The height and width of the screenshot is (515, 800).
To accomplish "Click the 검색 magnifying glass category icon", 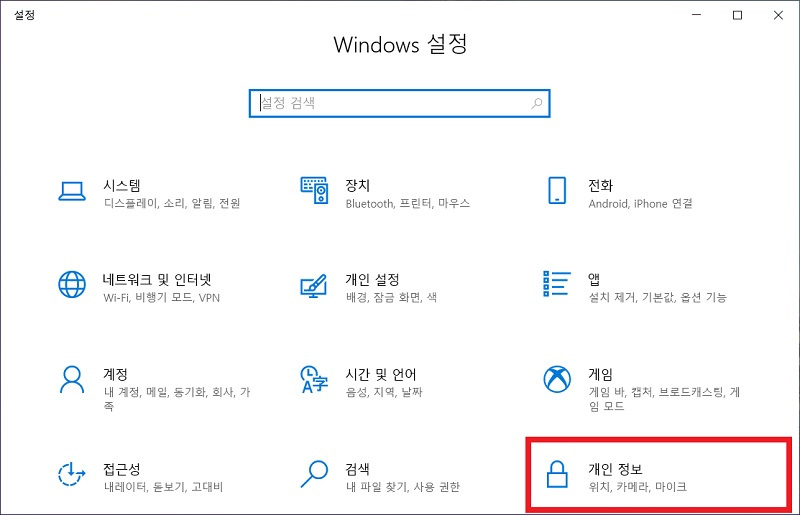I will (x=314, y=474).
